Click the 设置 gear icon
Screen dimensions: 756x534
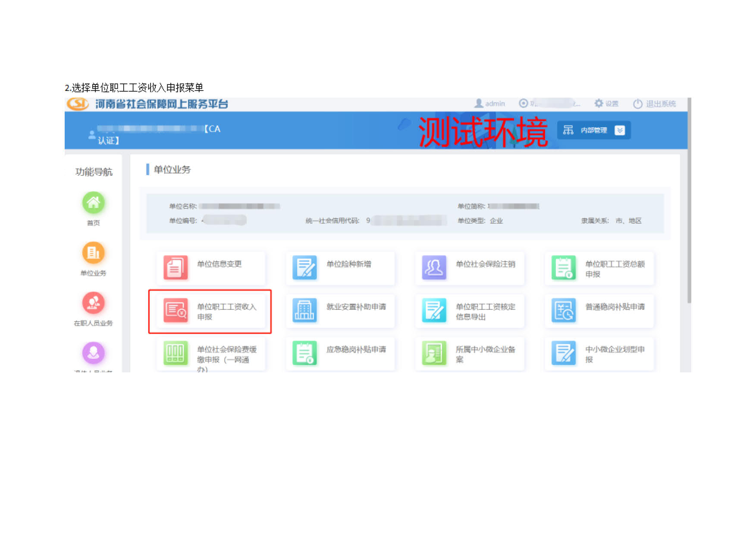point(599,103)
